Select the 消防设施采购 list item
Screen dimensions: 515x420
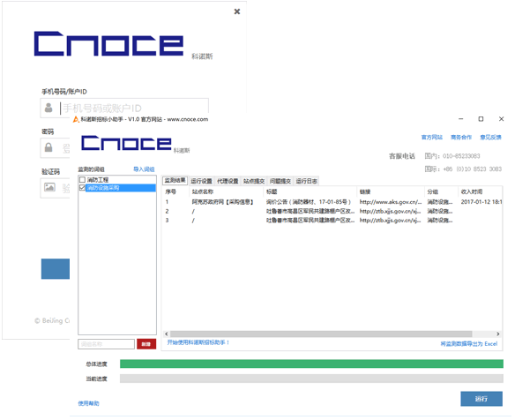tap(121, 188)
